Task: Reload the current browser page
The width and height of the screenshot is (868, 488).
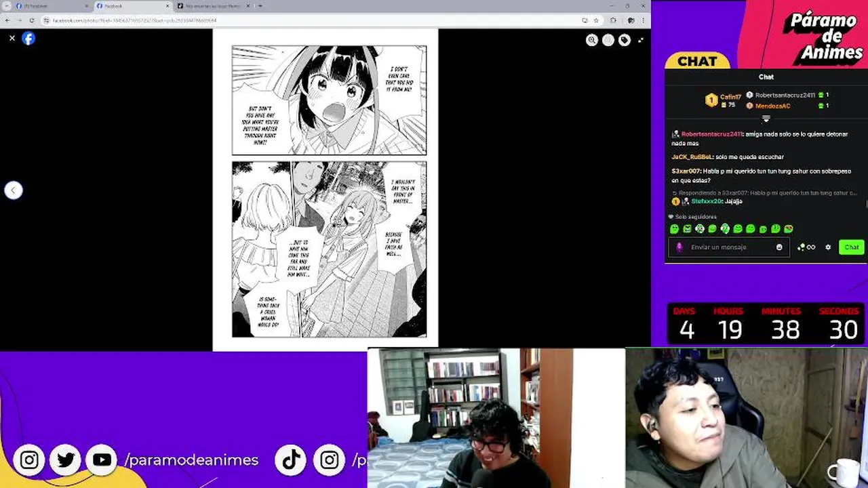Action: pyautogui.click(x=32, y=20)
